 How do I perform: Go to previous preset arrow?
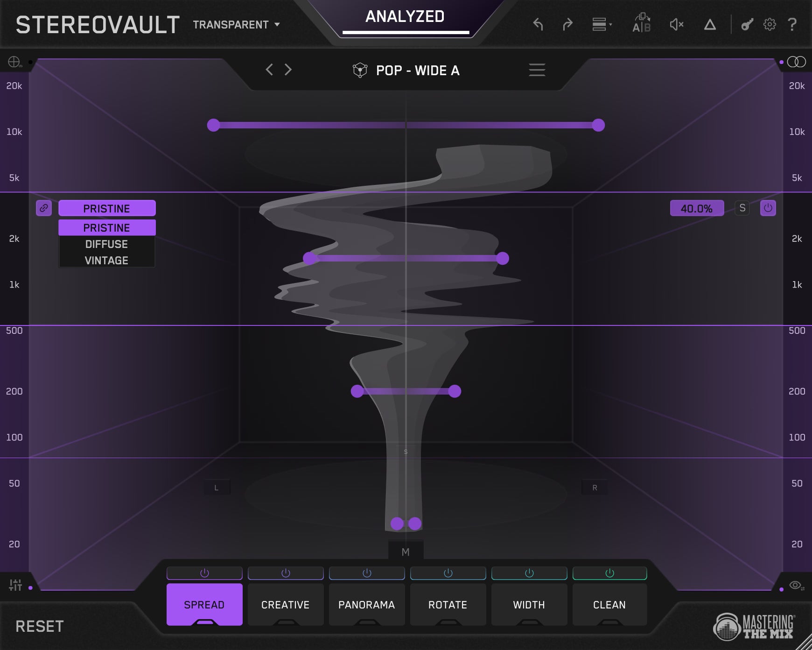[269, 70]
